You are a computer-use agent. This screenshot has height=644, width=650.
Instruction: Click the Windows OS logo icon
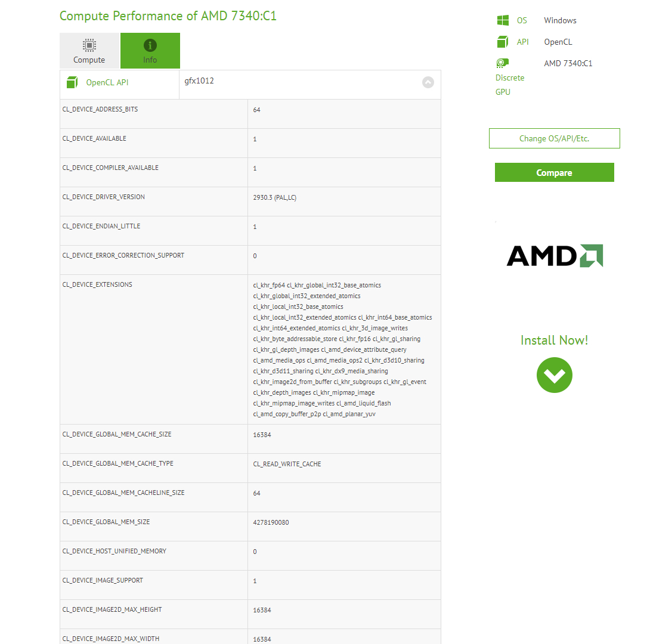503,20
